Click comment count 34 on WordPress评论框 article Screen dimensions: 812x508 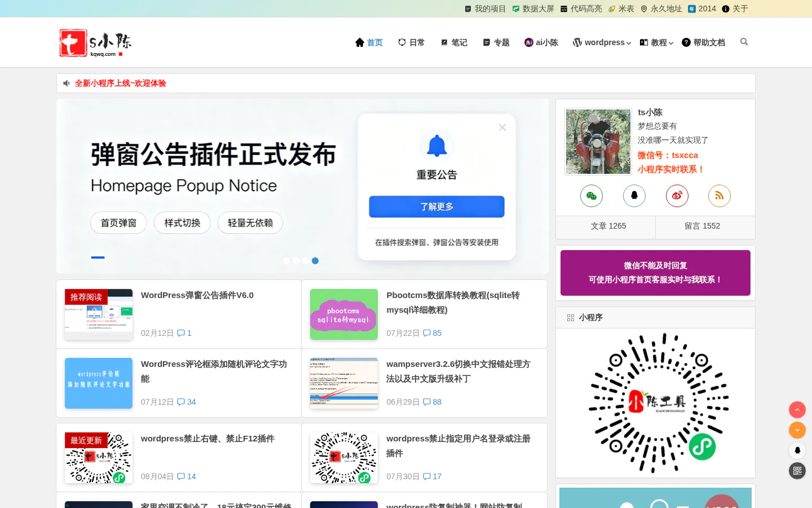point(187,402)
